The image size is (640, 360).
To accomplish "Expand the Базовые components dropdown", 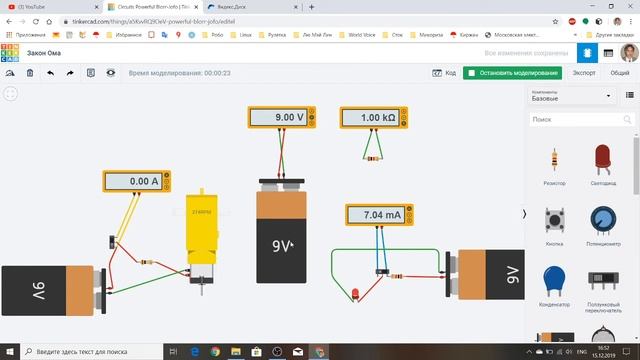I will [571, 96].
